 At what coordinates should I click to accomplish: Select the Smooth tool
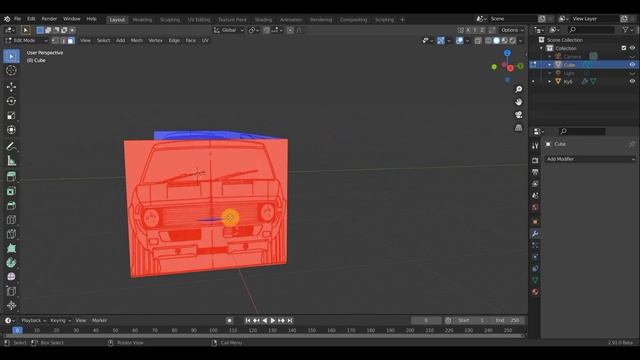[x=11, y=277]
